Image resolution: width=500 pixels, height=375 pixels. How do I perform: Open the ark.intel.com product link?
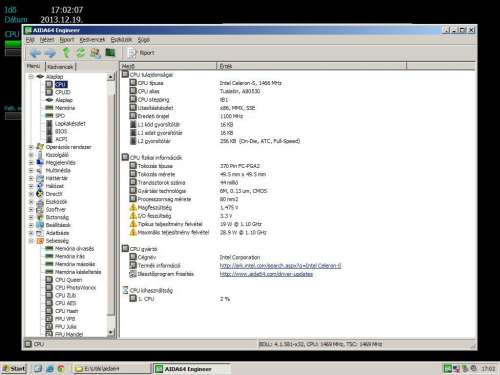tap(280, 266)
